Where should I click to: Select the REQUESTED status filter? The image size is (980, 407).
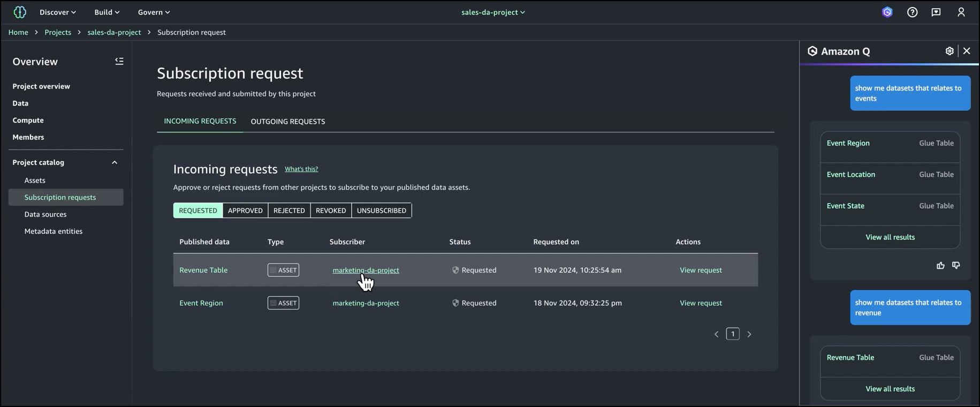(198, 210)
